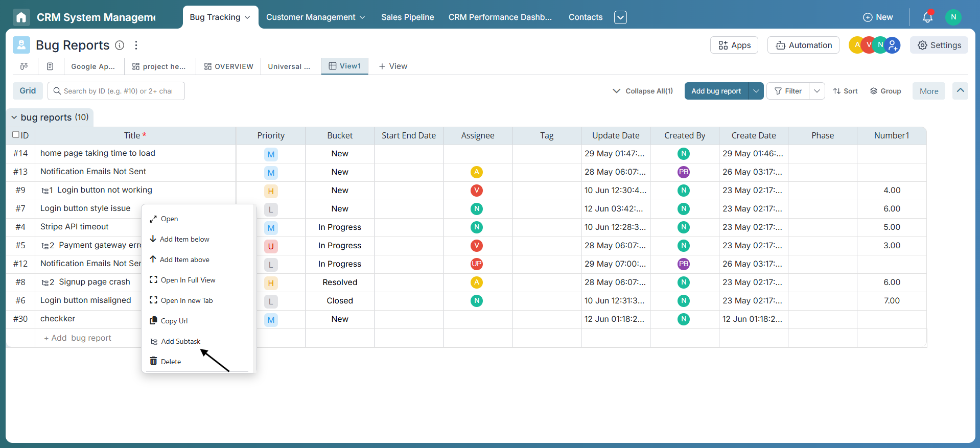Click the 'Stripe API timeout' title cell
Viewport: 980px width, 448px height.
[x=75, y=227]
